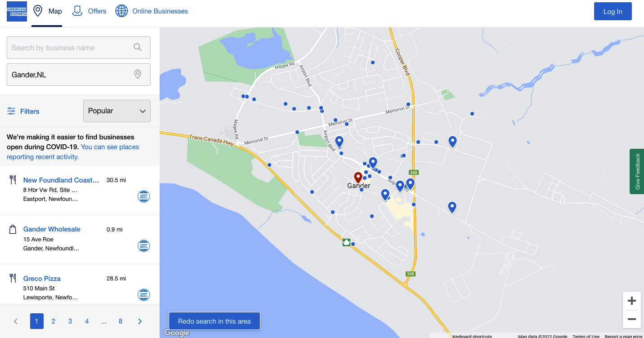Viewport: 644px width, 338px height.
Task: Zoom out on the map
Action: pos(631,319)
